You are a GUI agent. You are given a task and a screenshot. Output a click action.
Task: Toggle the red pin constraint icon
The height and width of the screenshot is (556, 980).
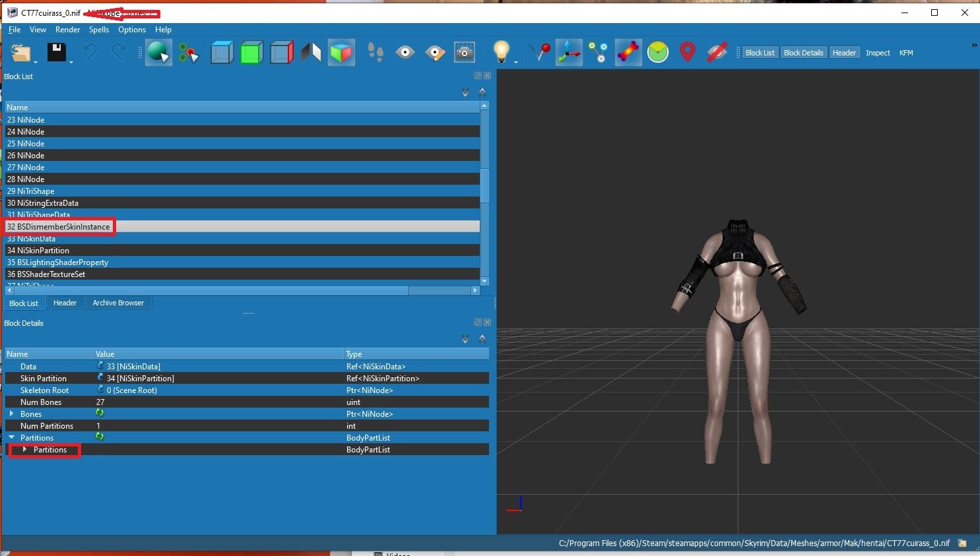[540, 52]
